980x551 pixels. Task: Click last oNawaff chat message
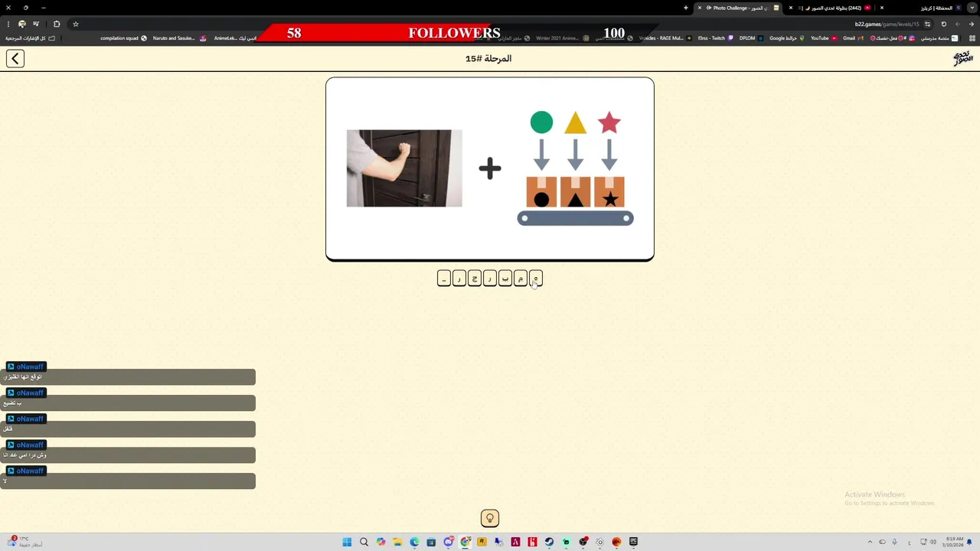(128, 481)
